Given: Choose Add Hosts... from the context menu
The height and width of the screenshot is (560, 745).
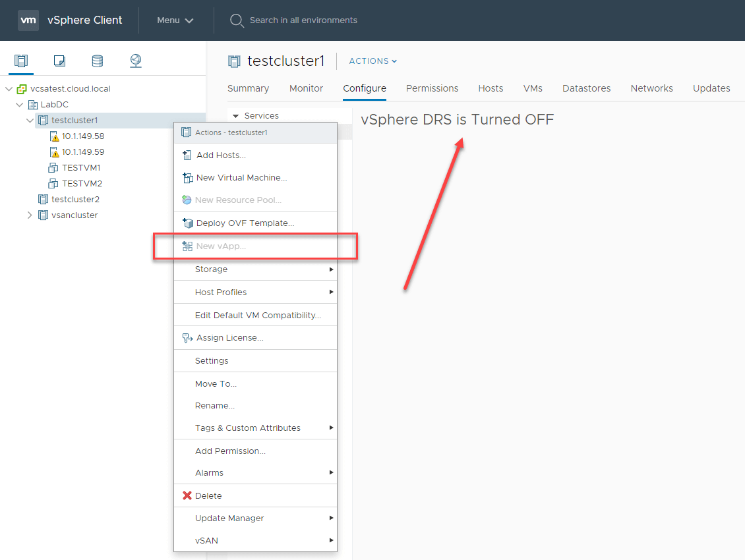Looking at the screenshot, I should pos(256,155).
